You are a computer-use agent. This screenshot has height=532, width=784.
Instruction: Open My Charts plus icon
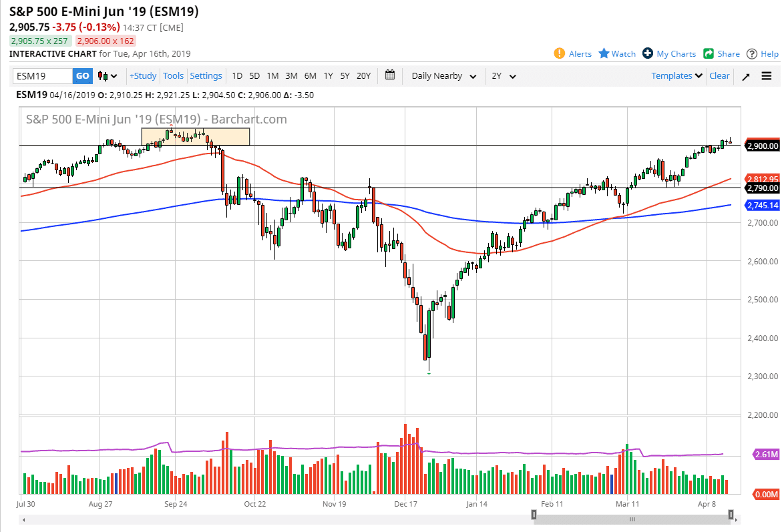(647, 53)
